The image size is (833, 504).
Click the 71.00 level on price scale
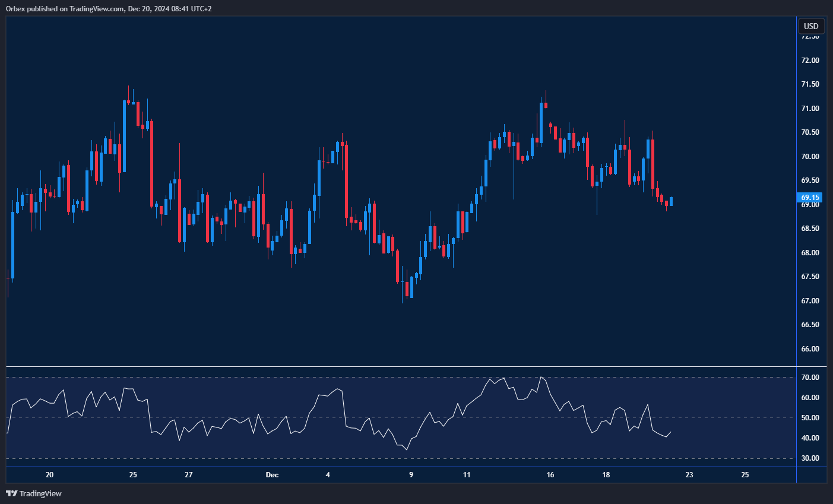coord(810,109)
